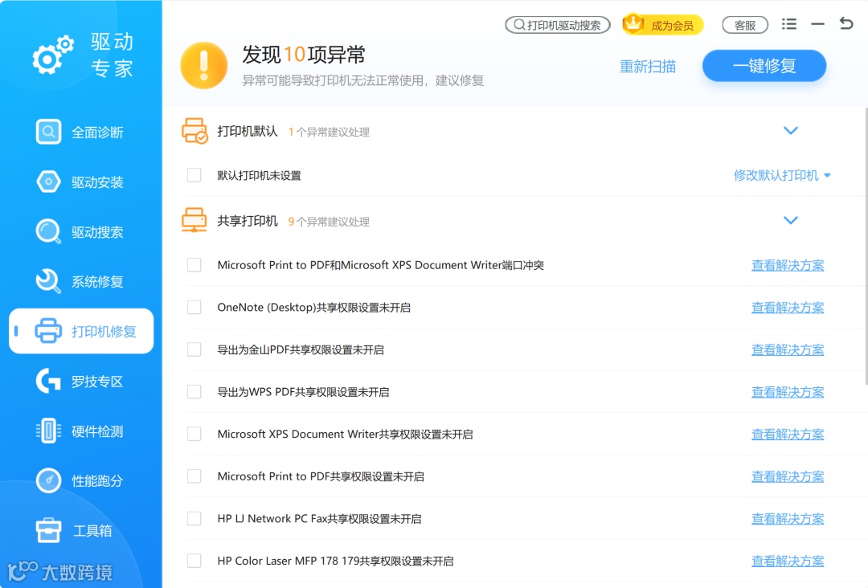View solution for HP Color Laser MFP row
The height and width of the screenshot is (588, 868).
coord(787,561)
